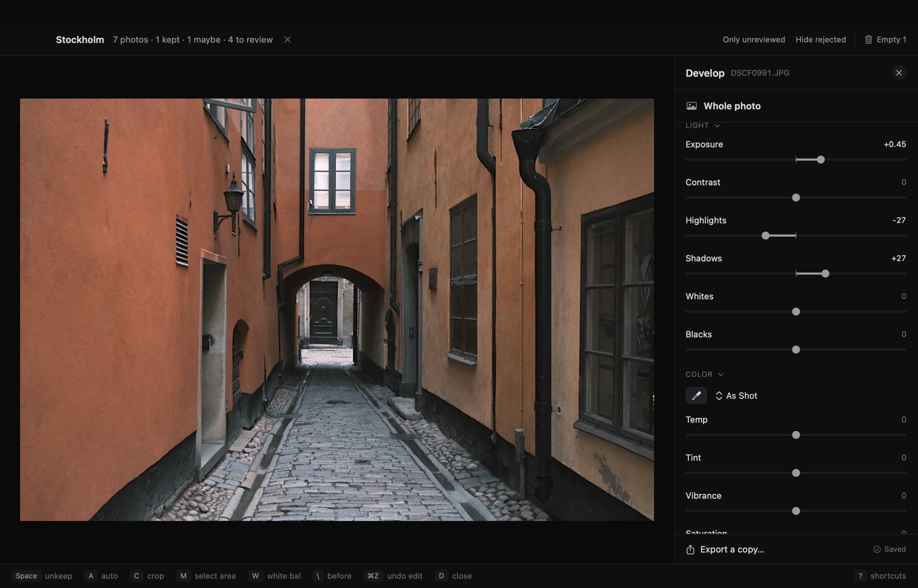Click the Space unkeep shortcut
The height and width of the screenshot is (588, 918).
tap(42, 576)
